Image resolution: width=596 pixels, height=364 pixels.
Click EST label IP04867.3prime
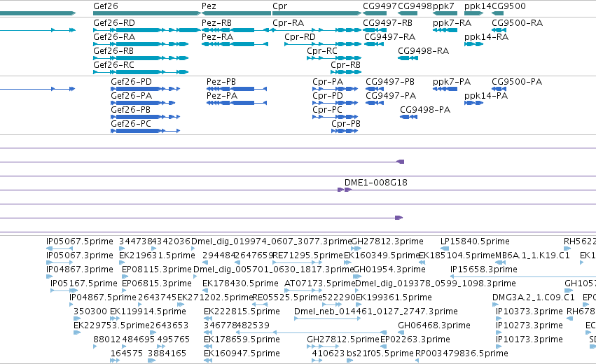coord(79,269)
